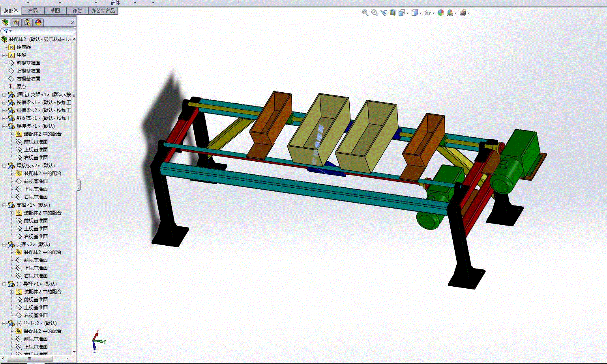The height and width of the screenshot is (364, 607).
Task: Open the PropertyManager tab icon
Action: 16,22
